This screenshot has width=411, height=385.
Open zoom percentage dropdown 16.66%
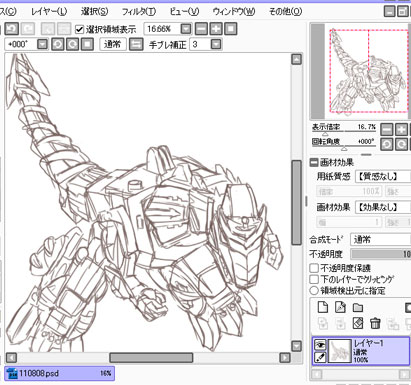coord(186,29)
